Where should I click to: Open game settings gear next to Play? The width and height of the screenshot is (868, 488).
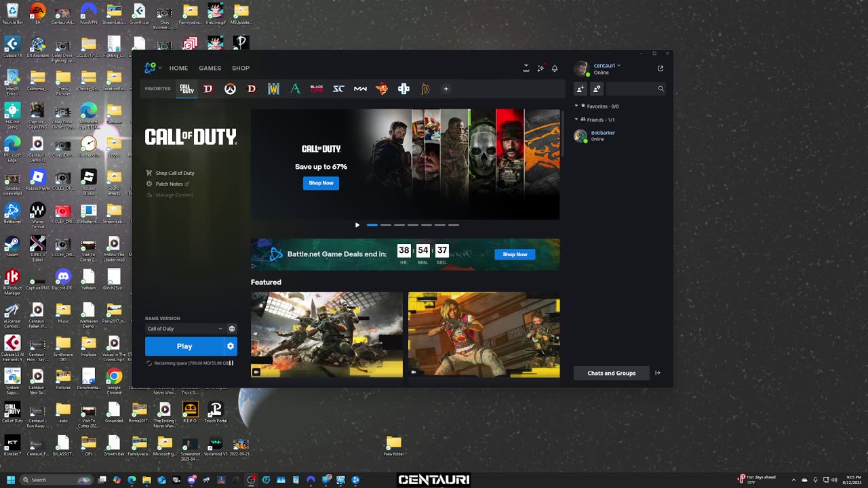231,346
